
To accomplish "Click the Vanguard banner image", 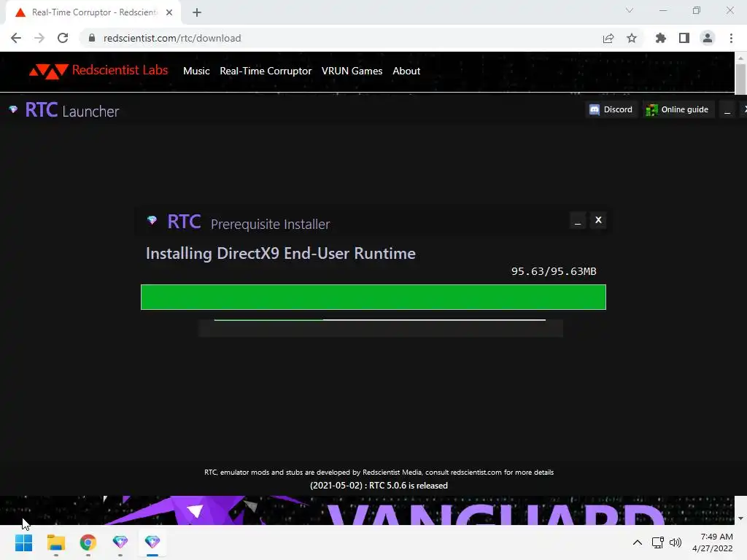I will (367, 510).
